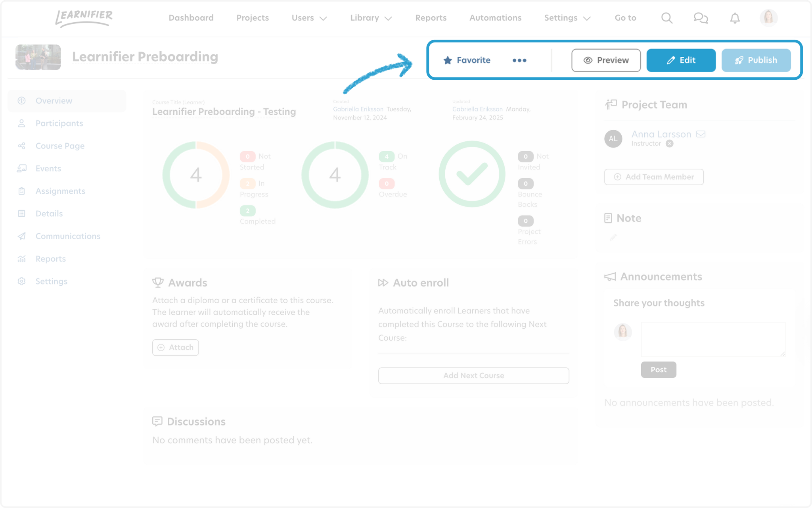This screenshot has height=508, width=812.
Task: Open Projects in top navigation
Action: point(253,18)
